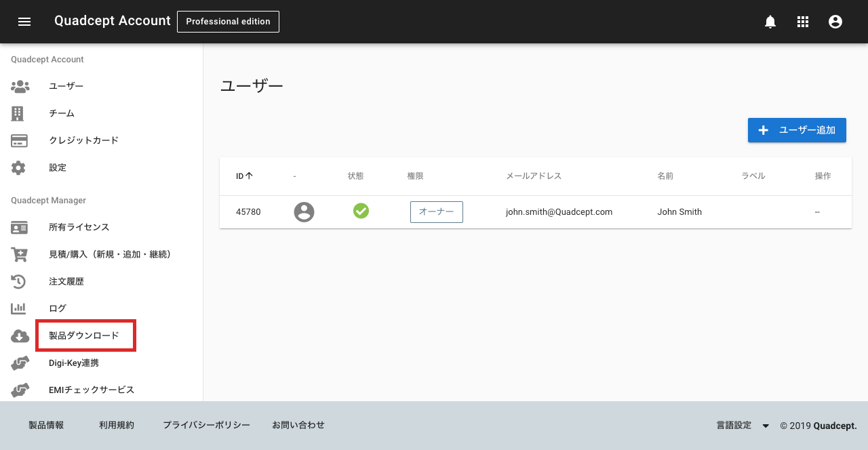
Task: Click the クレジットカード credit card icon
Action: click(x=20, y=140)
